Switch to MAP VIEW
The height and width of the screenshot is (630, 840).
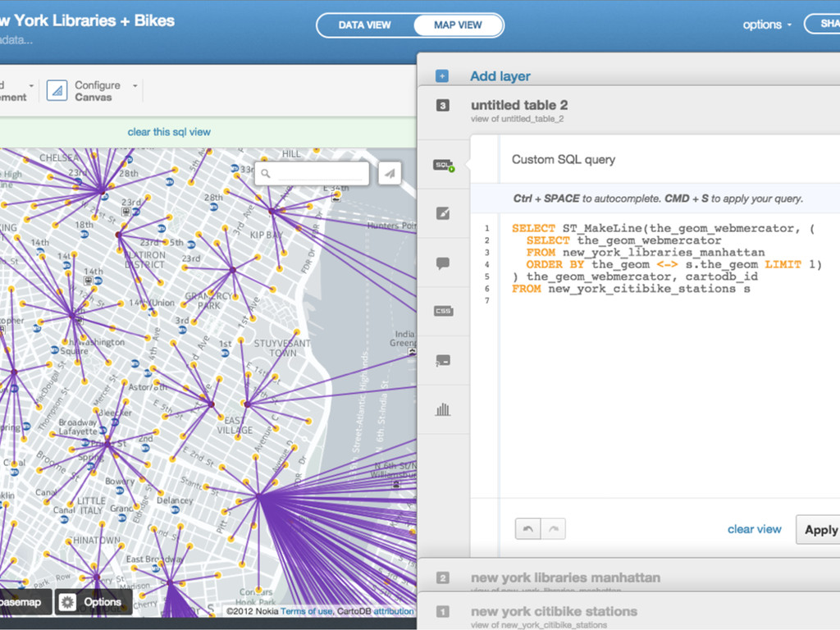pos(458,25)
